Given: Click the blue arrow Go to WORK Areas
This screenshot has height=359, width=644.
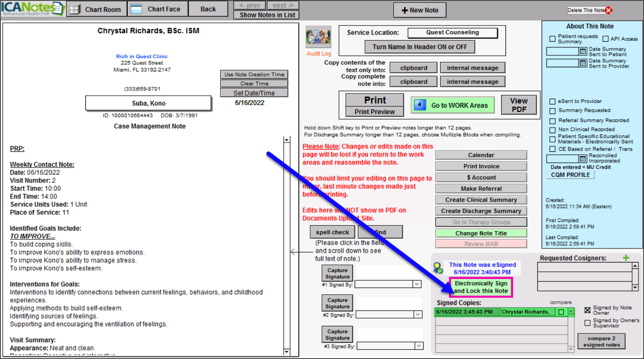Looking at the screenshot, I should coord(420,105).
